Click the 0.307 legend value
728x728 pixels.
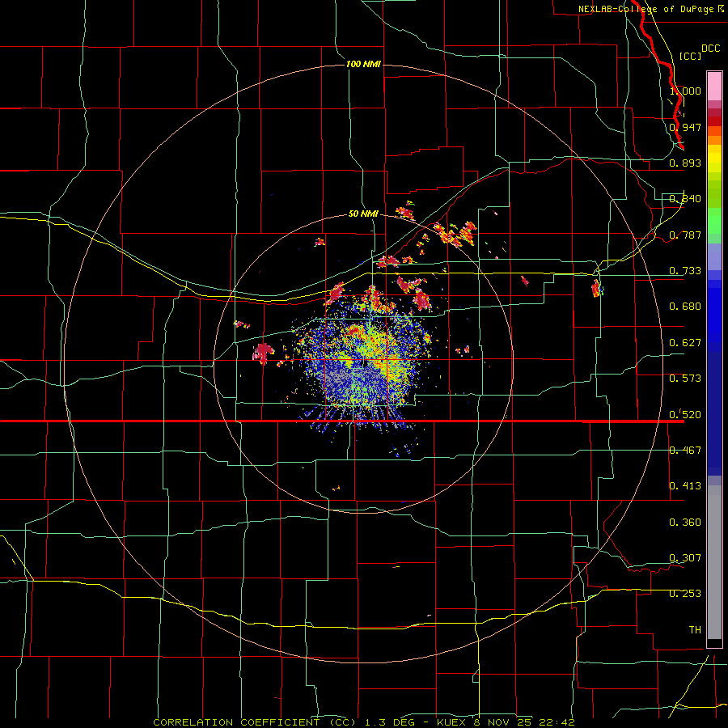[x=685, y=558]
